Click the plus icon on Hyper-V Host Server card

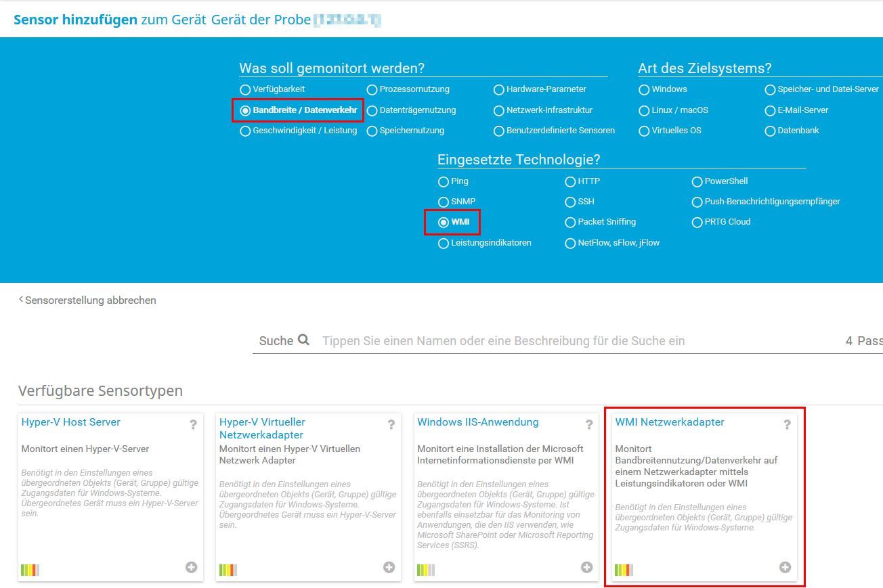[192, 568]
